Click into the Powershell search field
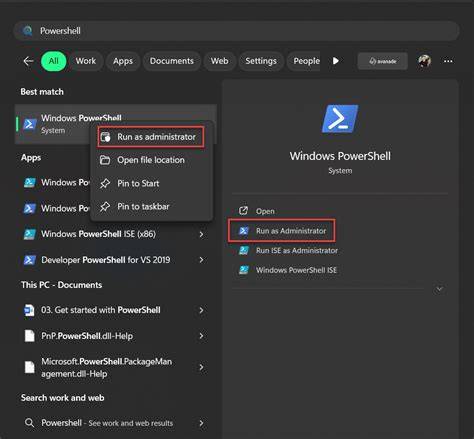This screenshot has width=474, height=439. [x=236, y=31]
